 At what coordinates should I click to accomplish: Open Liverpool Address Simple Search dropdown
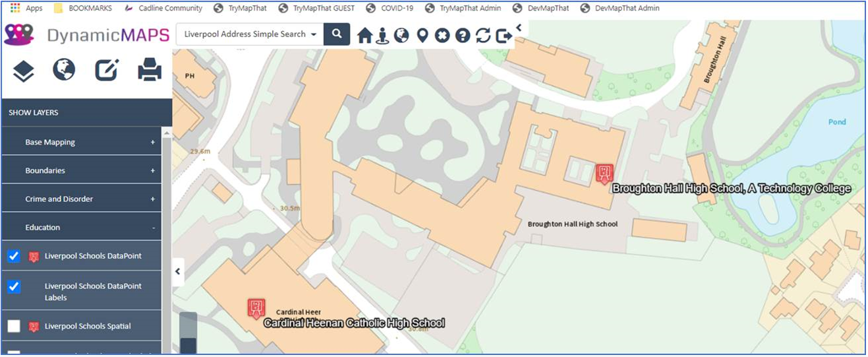point(250,34)
